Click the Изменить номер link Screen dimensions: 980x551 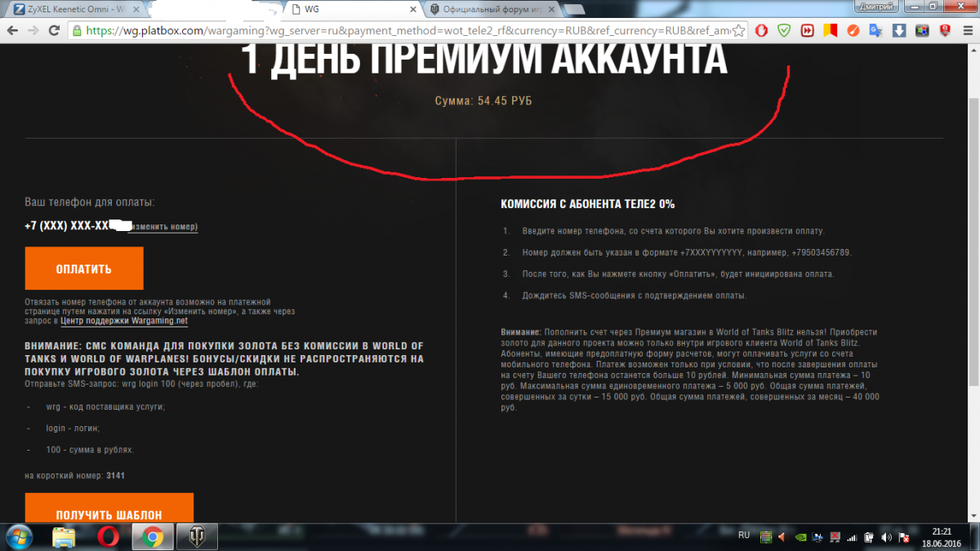(x=164, y=226)
